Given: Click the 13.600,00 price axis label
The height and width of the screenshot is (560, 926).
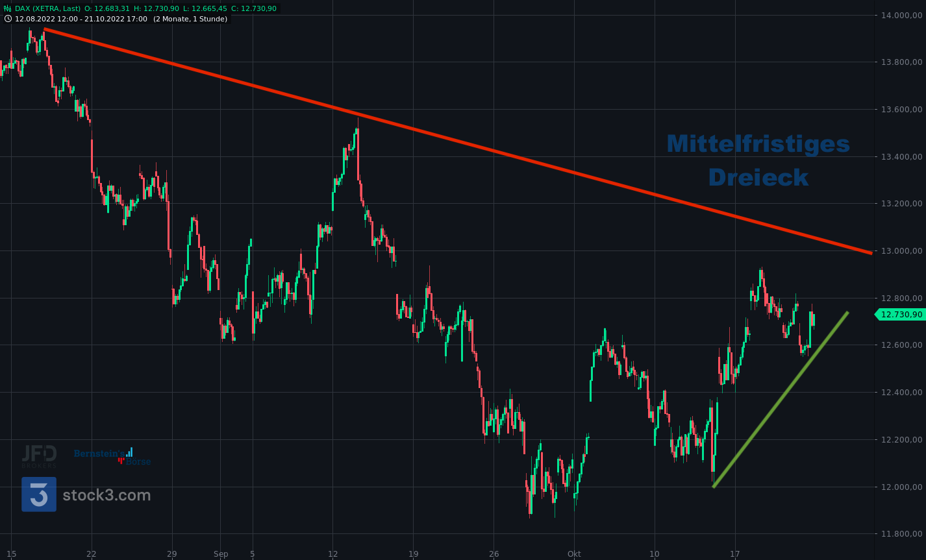Looking at the screenshot, I should [x=903, y=109].
